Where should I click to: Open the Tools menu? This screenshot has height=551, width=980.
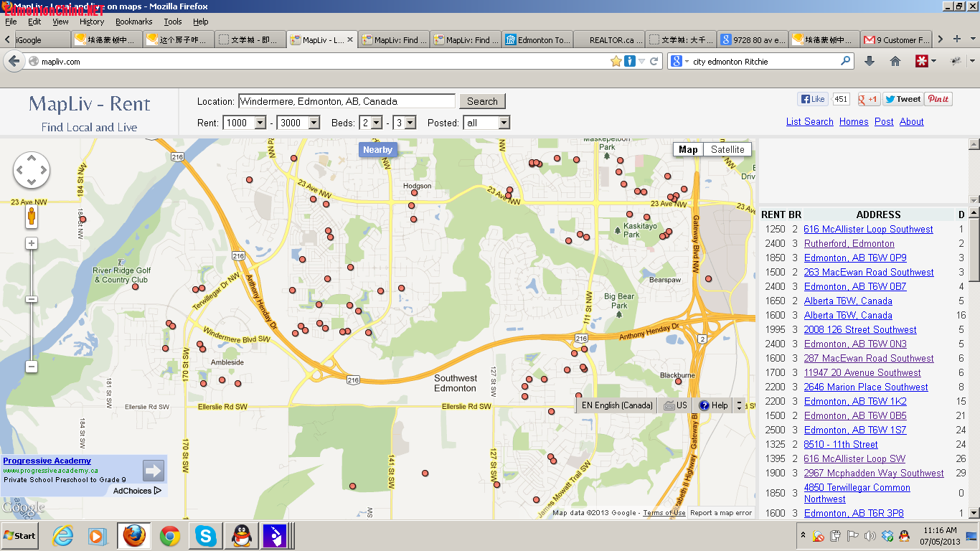[x=173, y=22]
